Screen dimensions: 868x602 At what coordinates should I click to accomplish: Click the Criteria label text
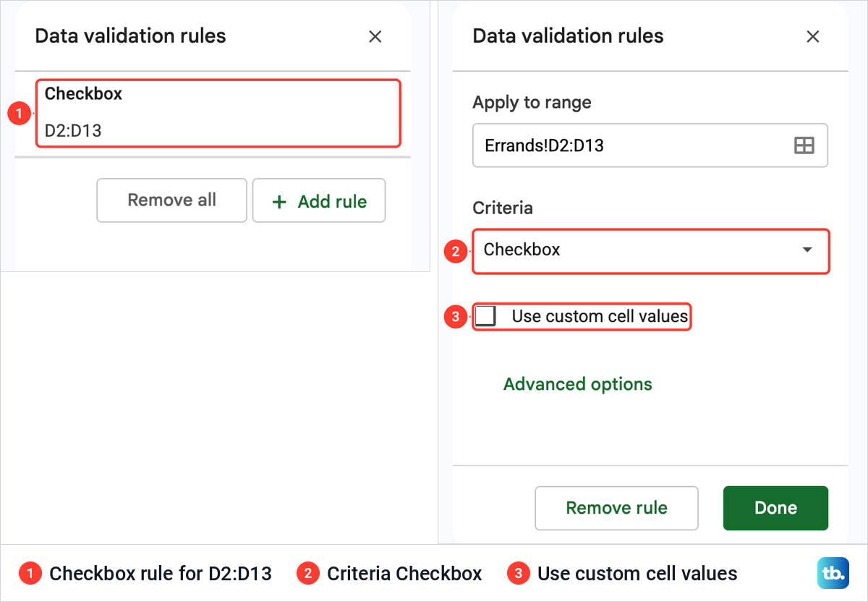point(503,208)
